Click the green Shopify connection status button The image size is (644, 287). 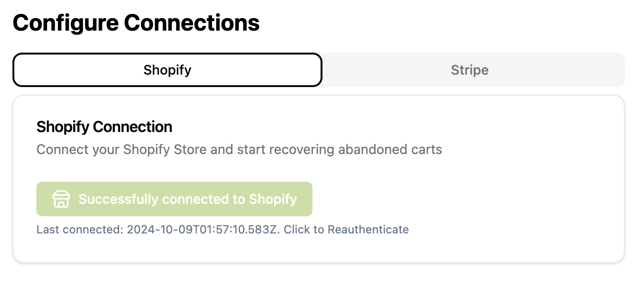pyautogui.click(x=174, y=199)
